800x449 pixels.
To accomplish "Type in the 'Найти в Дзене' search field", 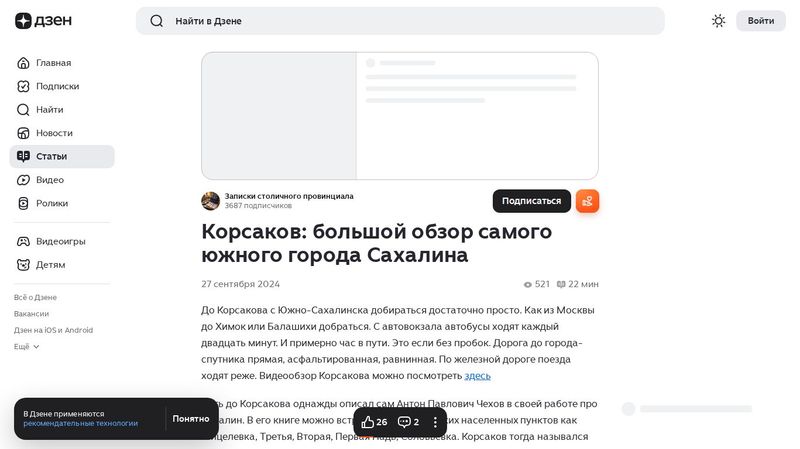I will click(x=400, y=21).
